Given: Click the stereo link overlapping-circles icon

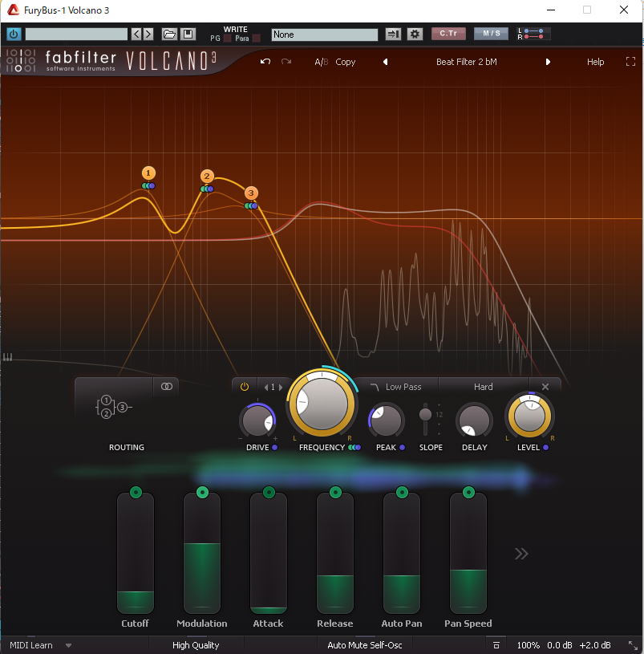Looking at the screenshot, I should click(x=167, y=387).
